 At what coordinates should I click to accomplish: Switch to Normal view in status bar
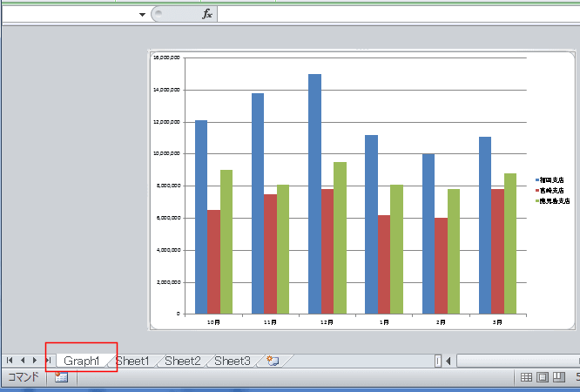(x=526, y=377)
